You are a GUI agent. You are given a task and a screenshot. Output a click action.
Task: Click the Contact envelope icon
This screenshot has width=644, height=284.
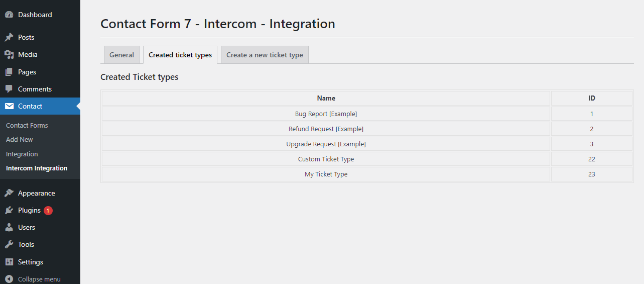click(9, 106)
